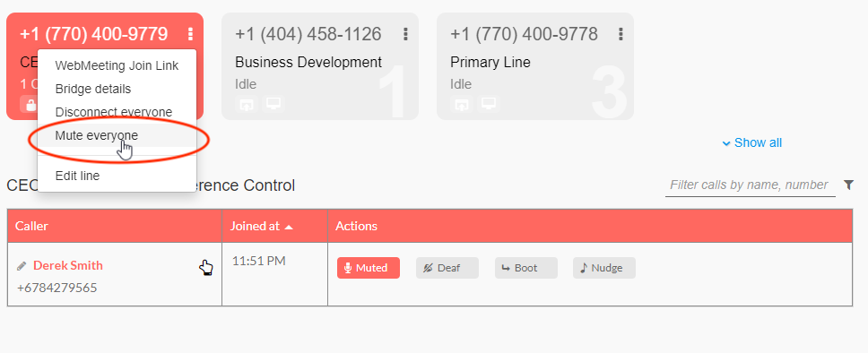The image size is (868, 353).
Task: Click the lock icon on the active bridge card
Action: pos(29,104)
